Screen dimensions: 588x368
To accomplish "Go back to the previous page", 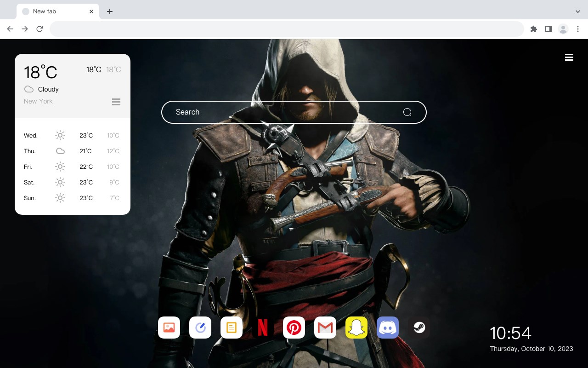I will click(x=10, y=29).
